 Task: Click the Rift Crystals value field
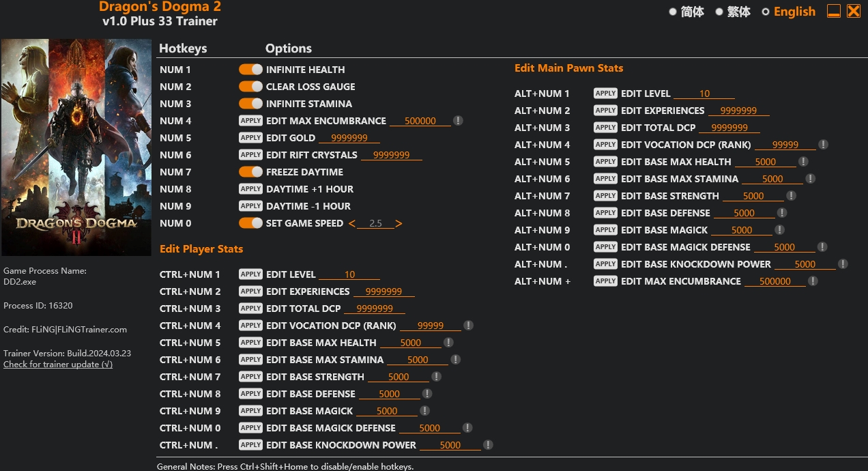tap(392, 155)
